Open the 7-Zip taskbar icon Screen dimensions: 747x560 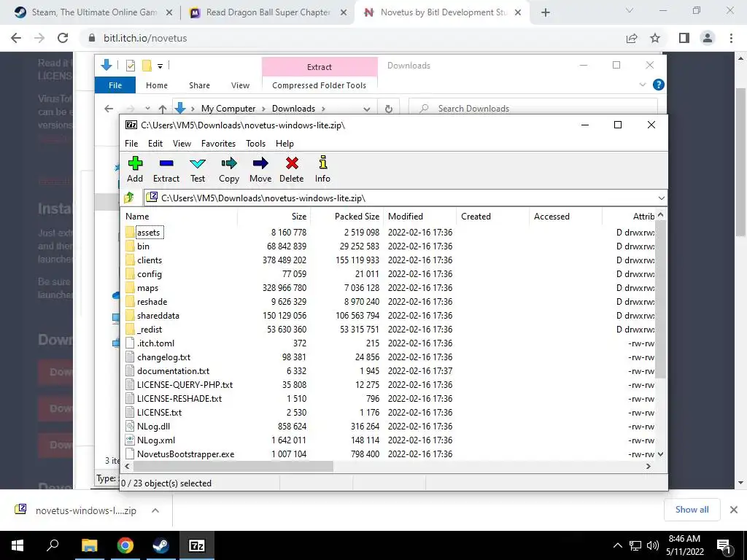point(197,545)
